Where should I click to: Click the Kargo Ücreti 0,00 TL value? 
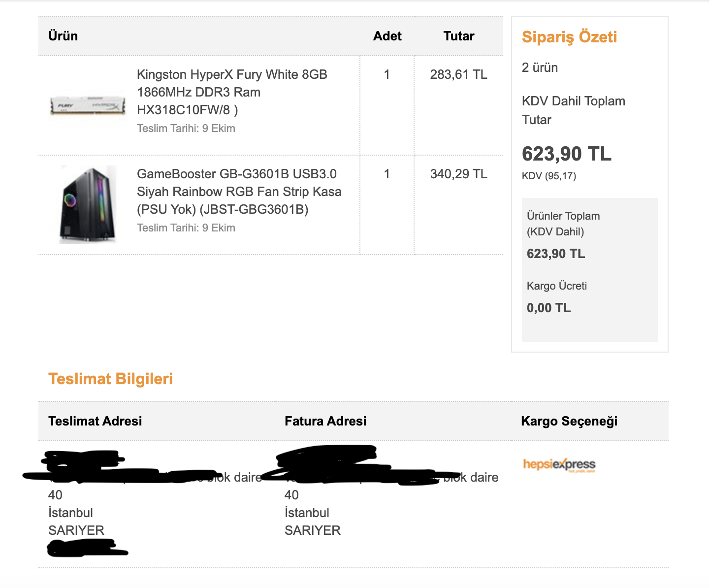coord(548,308)
